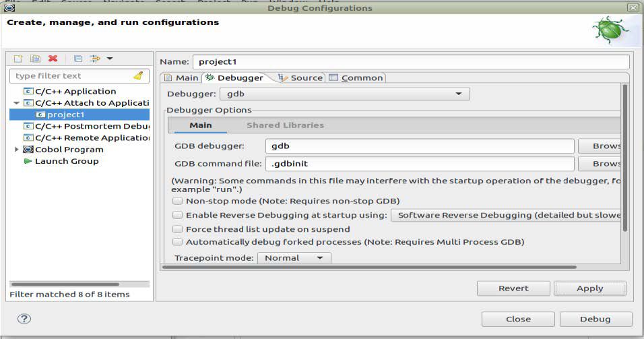Click the C/C++ Application icon
The height and width of the screenshot is (339, 644).
[28, 91]
